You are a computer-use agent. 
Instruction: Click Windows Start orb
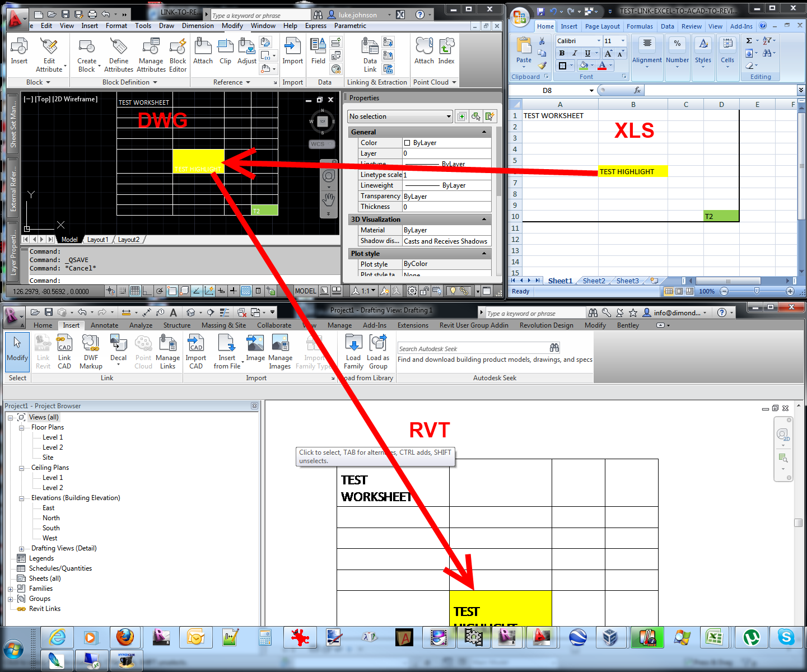(13, 650)
